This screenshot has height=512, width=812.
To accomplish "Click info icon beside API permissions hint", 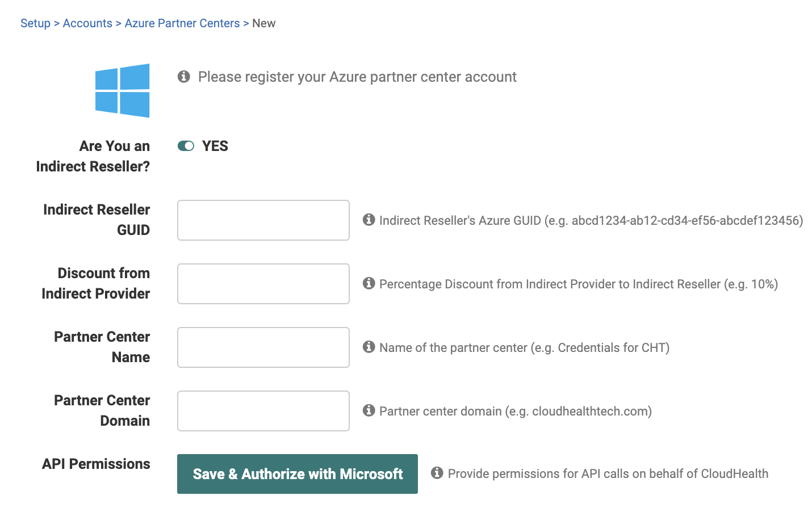I will [x=437, y=472].
